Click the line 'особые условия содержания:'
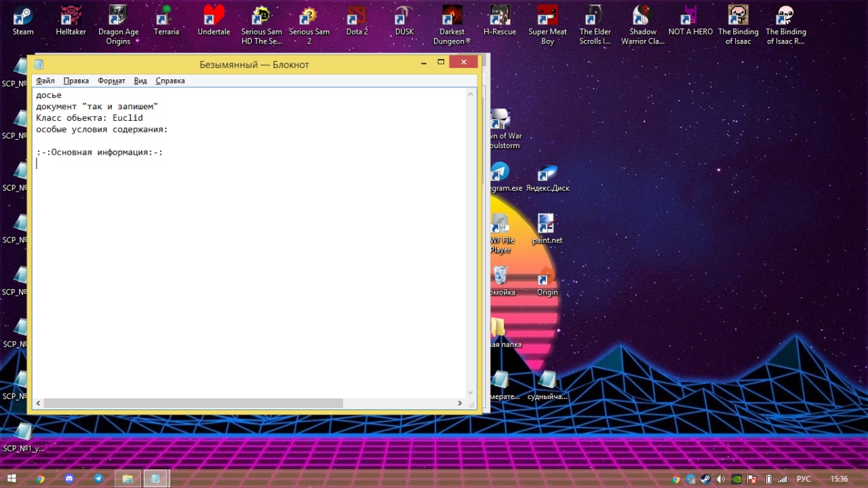Image resolution: width=868 pixels, height=488 pixels. point(102,130)
